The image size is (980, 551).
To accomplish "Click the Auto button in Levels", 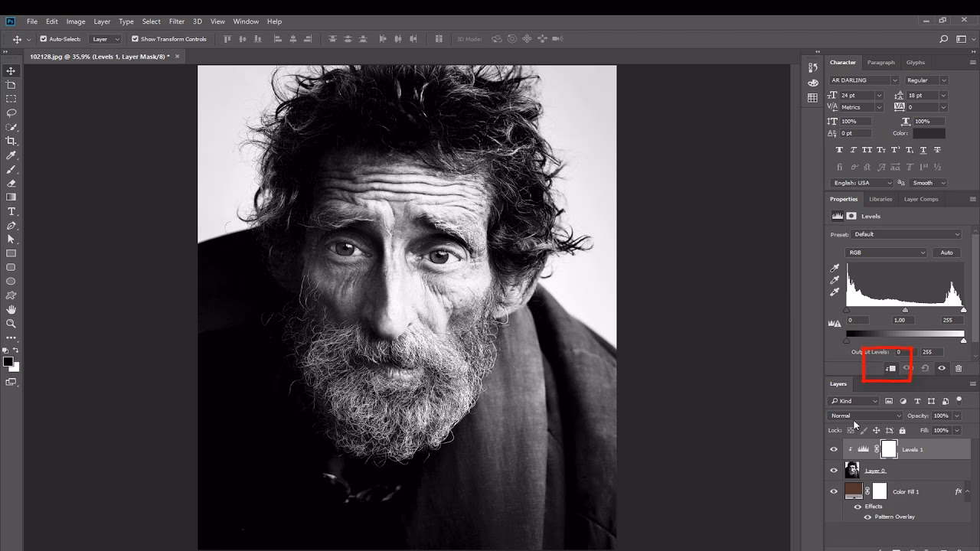I will (x=947, y=252).
